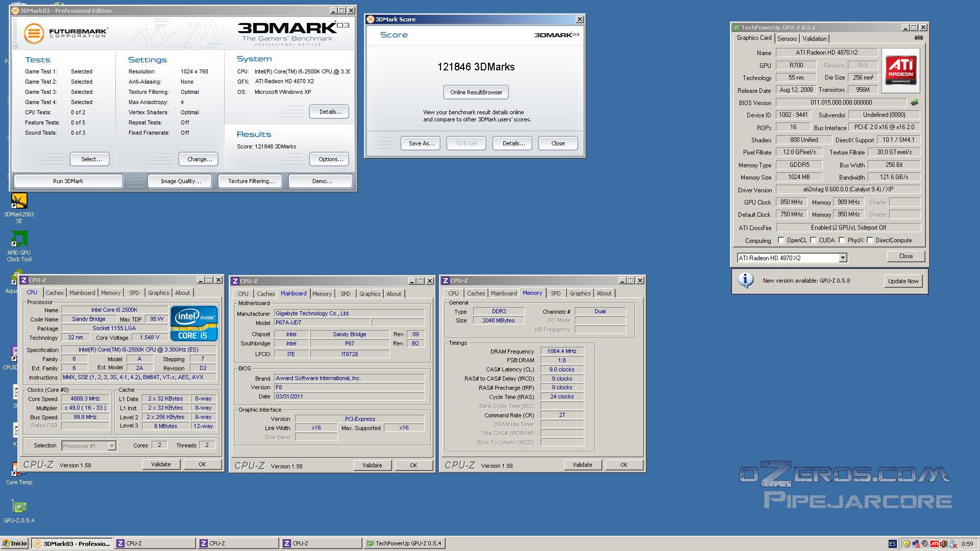Click the Driver Version field in GPU-Z
The width and height of the screenshot is (980, 551).
[848, 189]
